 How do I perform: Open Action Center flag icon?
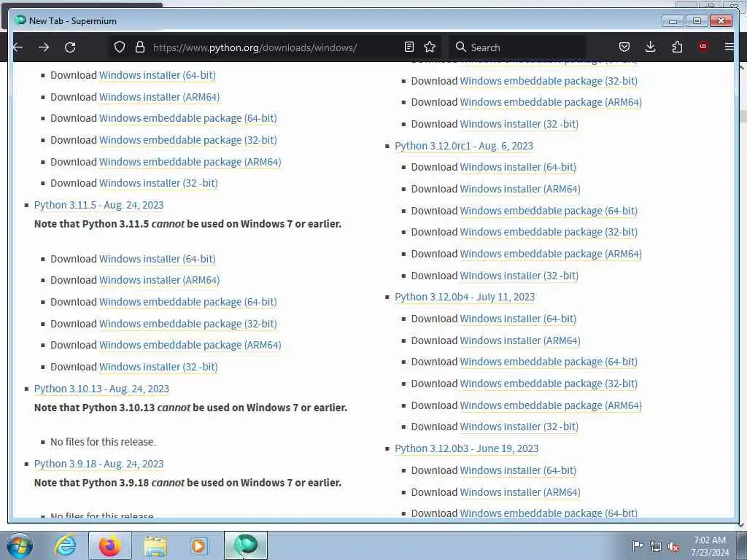pos(638,545)
